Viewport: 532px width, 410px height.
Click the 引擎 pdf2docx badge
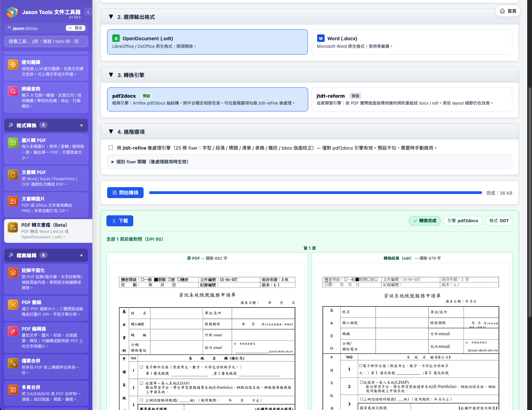point(463,221)
